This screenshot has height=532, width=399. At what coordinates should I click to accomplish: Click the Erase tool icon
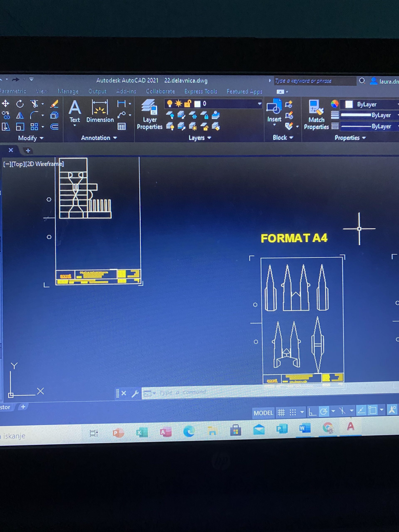point(54,104)
